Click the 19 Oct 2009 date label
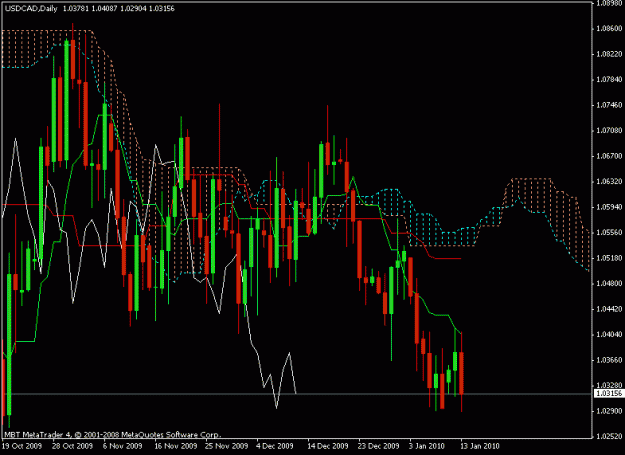 (x=22, y=446)
